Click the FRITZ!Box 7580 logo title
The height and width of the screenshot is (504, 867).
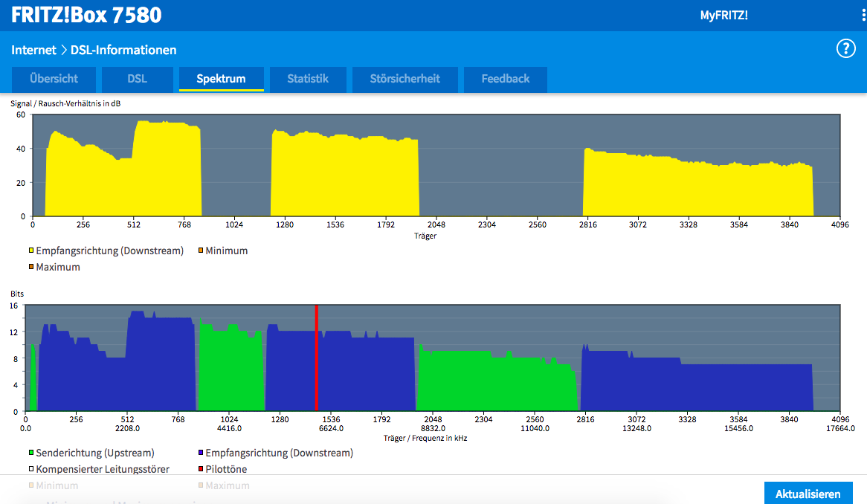[x=86, y=15]
